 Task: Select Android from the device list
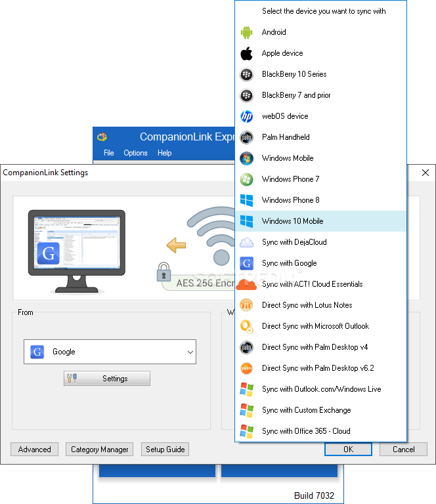point(321,32)
